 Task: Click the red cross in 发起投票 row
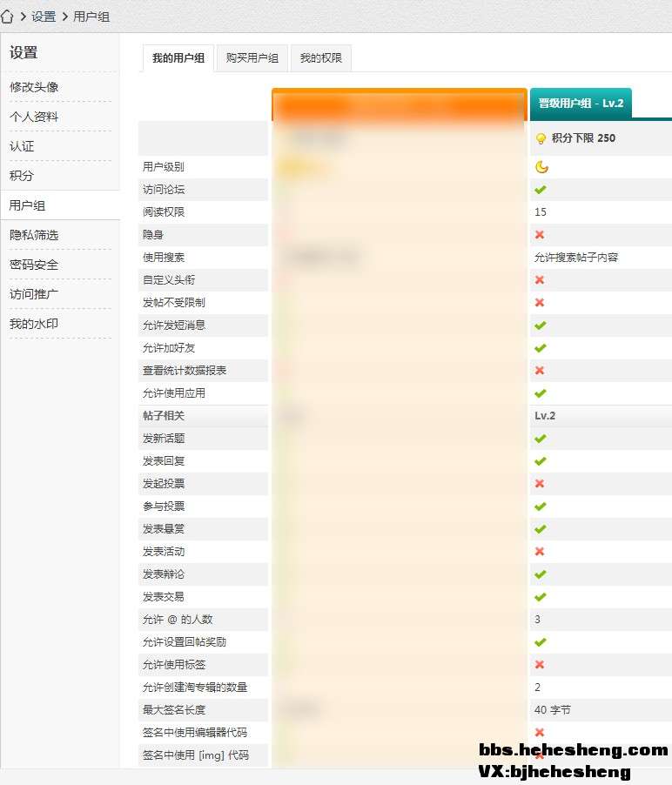click(x=540, y=484)
